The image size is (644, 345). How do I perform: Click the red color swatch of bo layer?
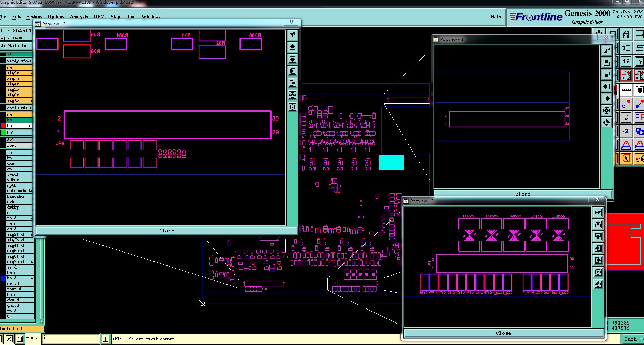[x=3, y=126]
